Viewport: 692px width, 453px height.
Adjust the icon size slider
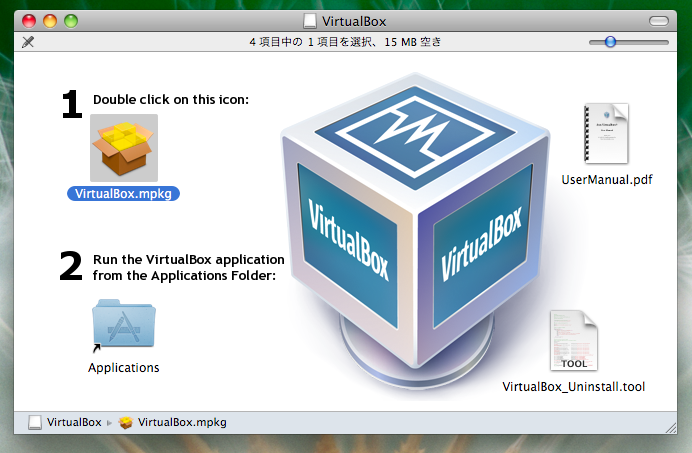pyautogui.click(x=610, y=42)
